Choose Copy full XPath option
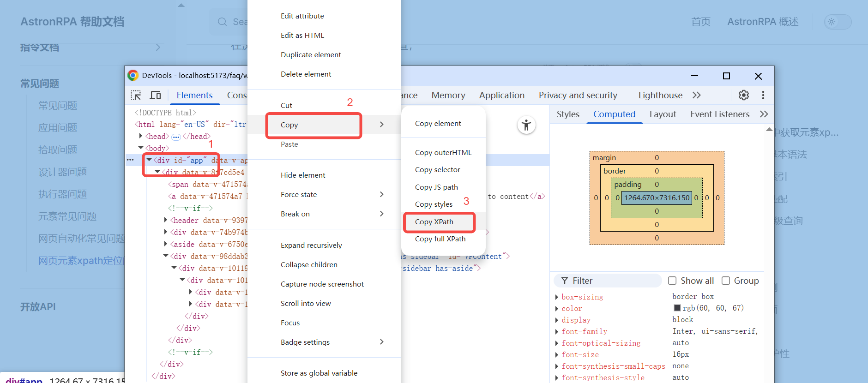This screenshot has height=383, width=868. [x=440, y=239]
